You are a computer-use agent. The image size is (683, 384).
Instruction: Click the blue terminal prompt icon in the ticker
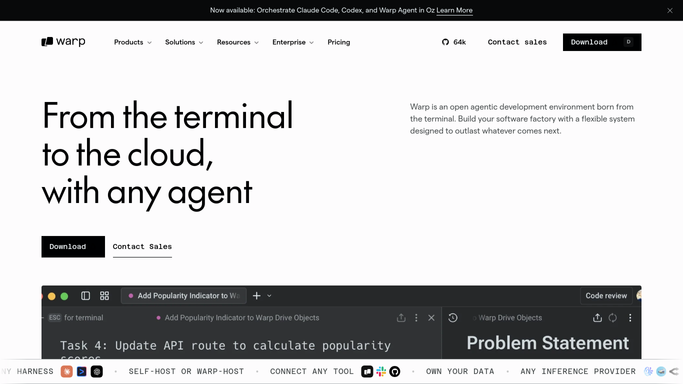tap(81, 371)
